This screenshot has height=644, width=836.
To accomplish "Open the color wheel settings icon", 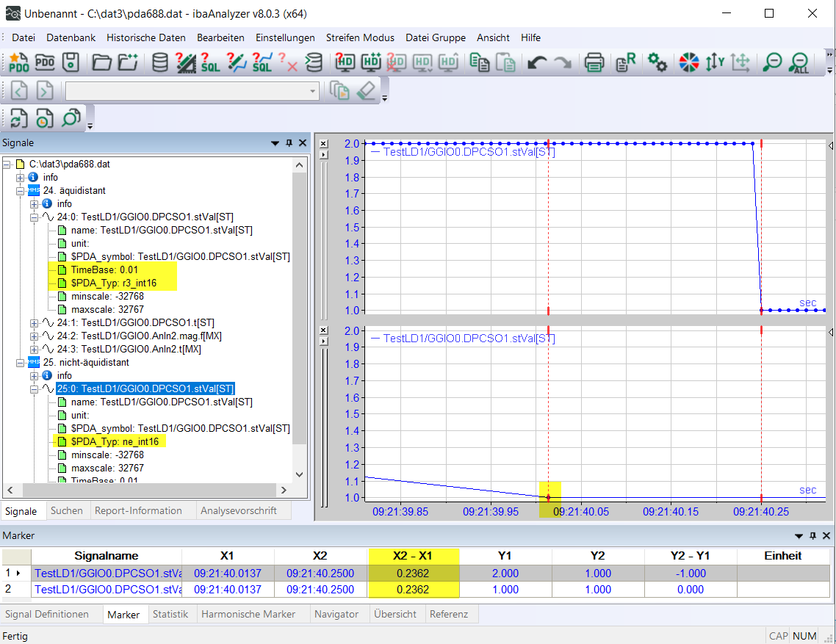I will (688, 62).
